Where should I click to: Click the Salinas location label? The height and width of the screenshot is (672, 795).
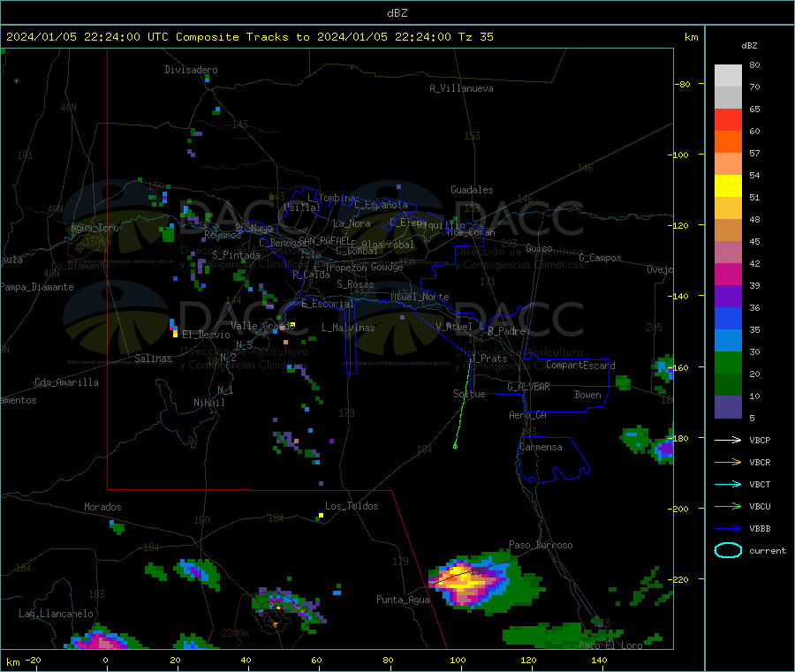[x=153, y=359]
